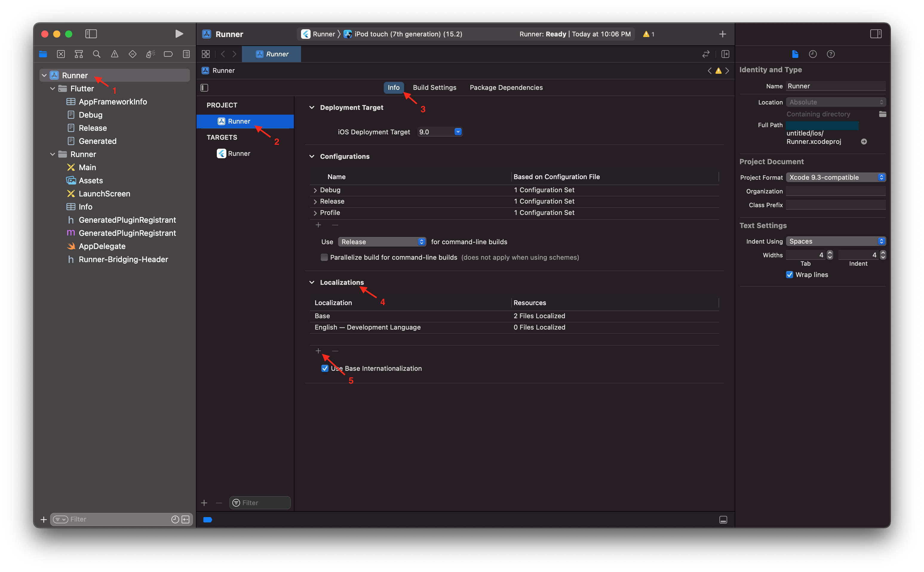Viewport: 924px width, 572px height.
Task: Open the command-line builds Release dropdown
Action: click(x=382, y=242)
